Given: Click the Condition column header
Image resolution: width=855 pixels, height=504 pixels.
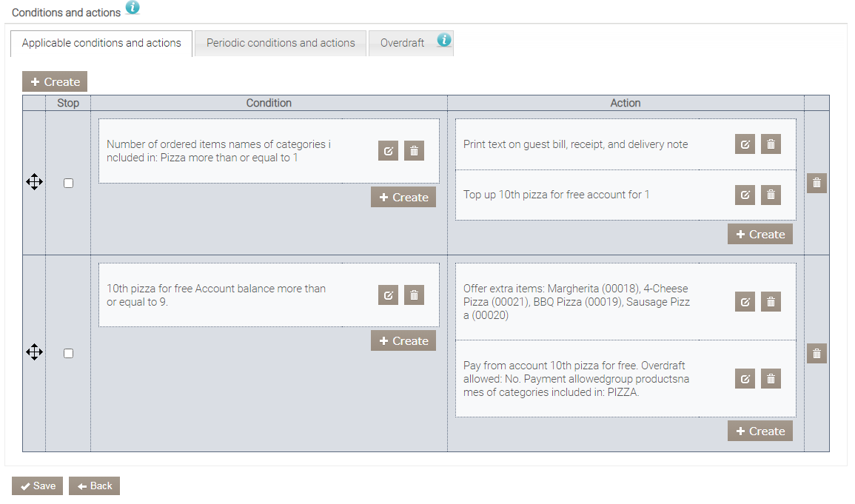Looking at the screenshot, I should point(269,103).
